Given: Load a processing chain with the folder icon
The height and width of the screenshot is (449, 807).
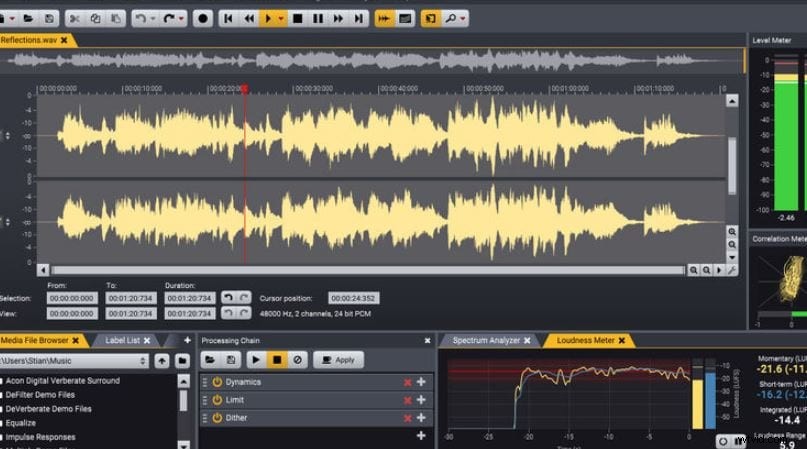Looking at the screenshot, I should coord(210,360).
